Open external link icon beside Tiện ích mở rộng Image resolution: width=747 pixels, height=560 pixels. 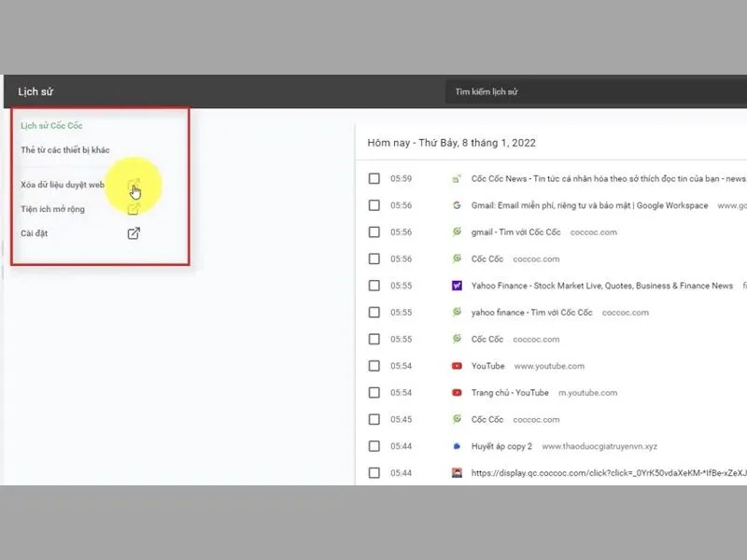(x=134, y=209)
